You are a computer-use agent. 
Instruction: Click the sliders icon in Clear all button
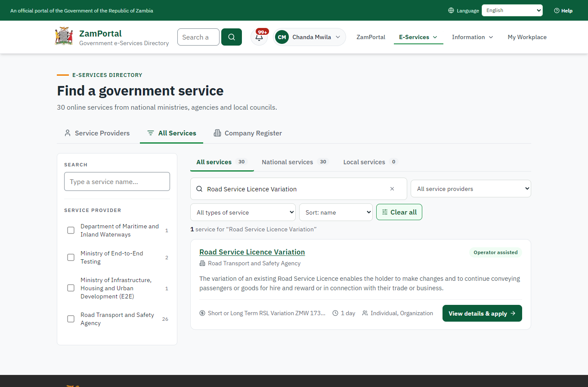point(385,212)
